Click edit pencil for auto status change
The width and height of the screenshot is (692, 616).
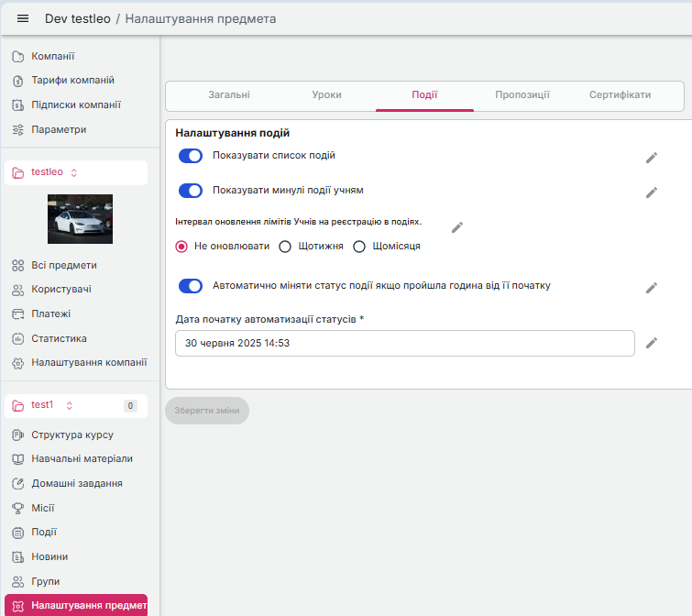(652, 288)
